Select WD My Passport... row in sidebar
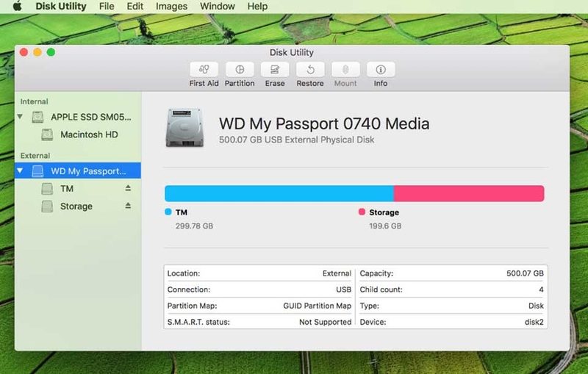588x374 pixels. 78,171
